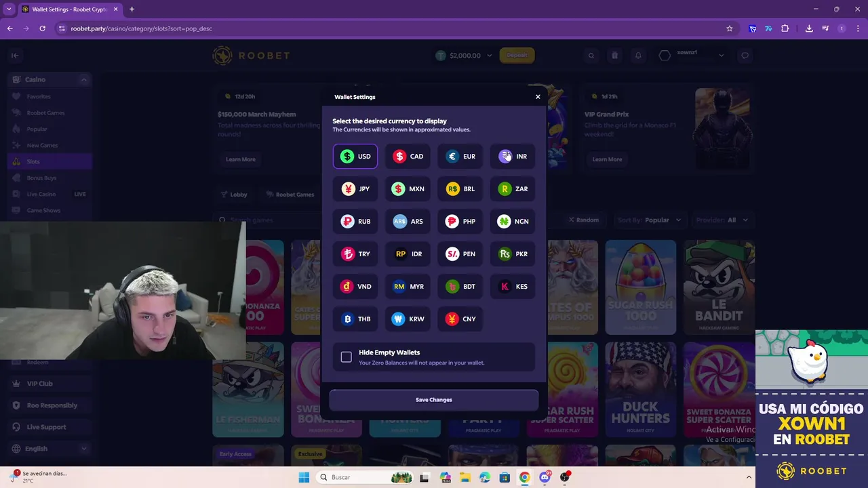
Task: Open Popular in the sidebar
Action: click(x=50, y=129)
